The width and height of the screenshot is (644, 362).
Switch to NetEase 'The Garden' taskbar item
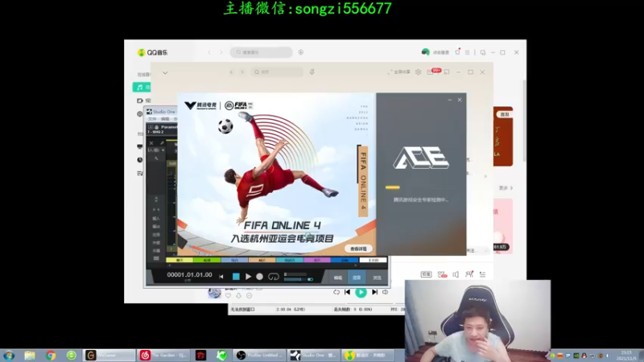pyautogui.click(x=163, y=356)
